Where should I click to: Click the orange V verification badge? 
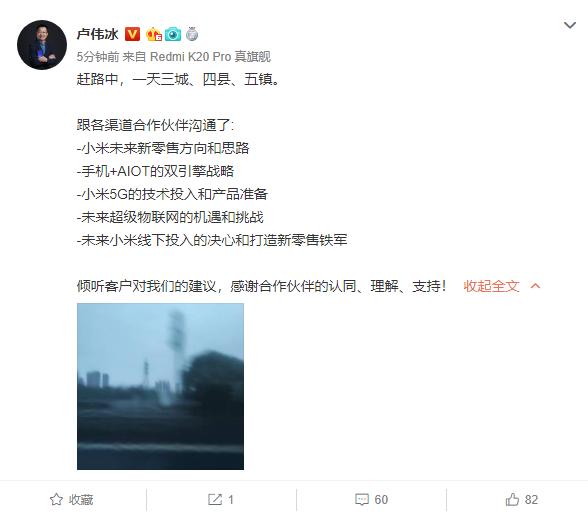132,34
